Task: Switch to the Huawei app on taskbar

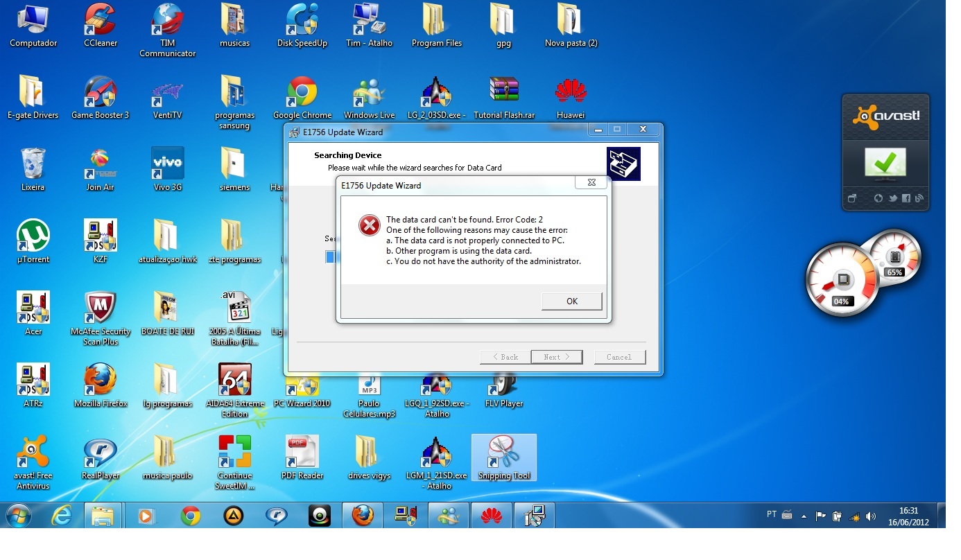Action: click(492, 516)
